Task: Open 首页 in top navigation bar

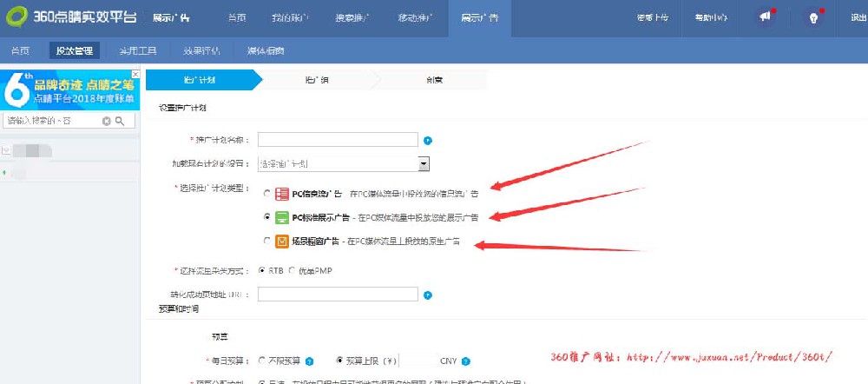Action: coord(237,17)
